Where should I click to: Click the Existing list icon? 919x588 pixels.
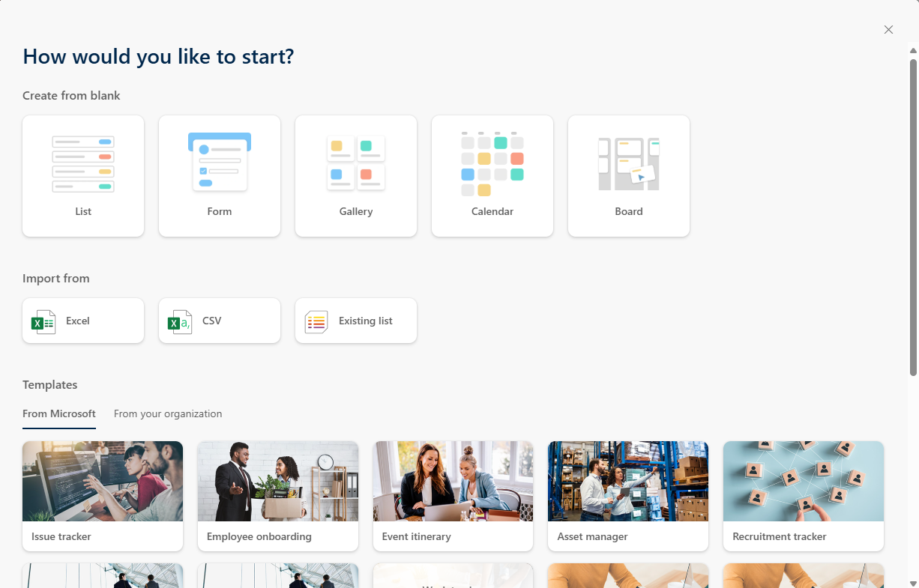[x=316, y=321]
